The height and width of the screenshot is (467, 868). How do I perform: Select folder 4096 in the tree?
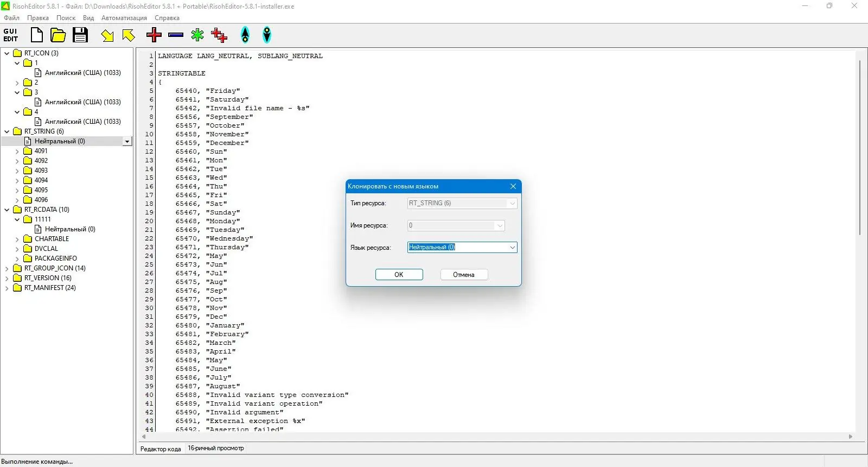(41, 200)
